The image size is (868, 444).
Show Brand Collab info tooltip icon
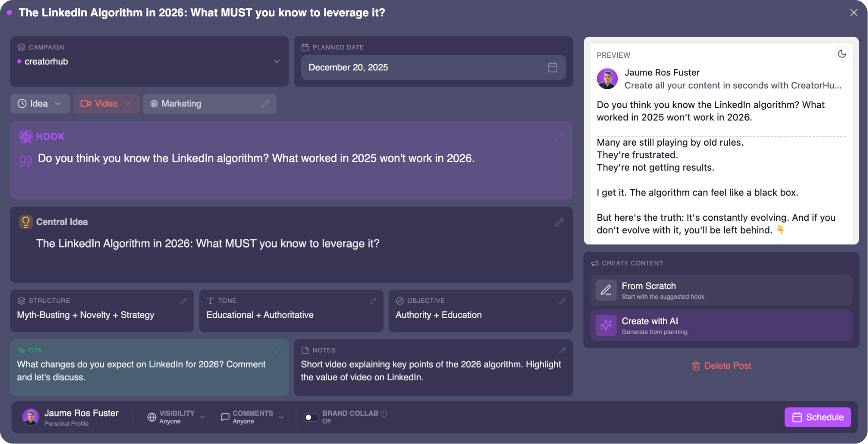(384, 414)
